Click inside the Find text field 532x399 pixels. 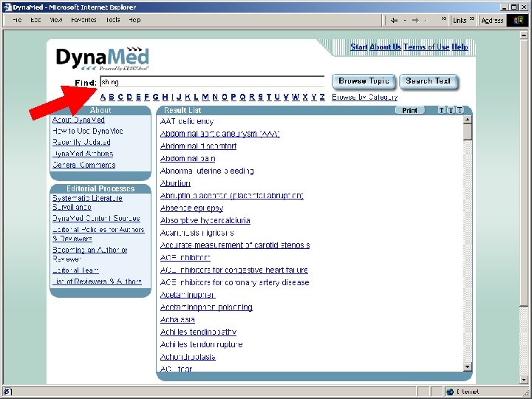pyautogui.click(x=212, y=82)
